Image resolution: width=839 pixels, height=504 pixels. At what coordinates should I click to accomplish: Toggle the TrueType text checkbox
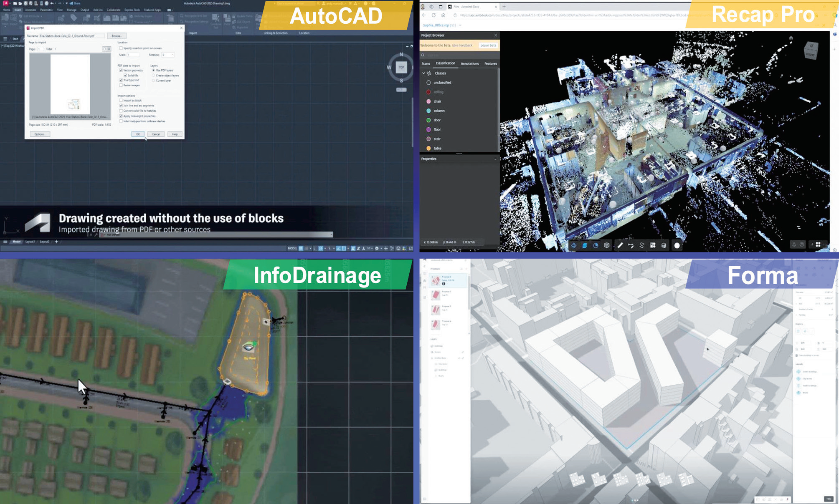(x=121, y=80)
